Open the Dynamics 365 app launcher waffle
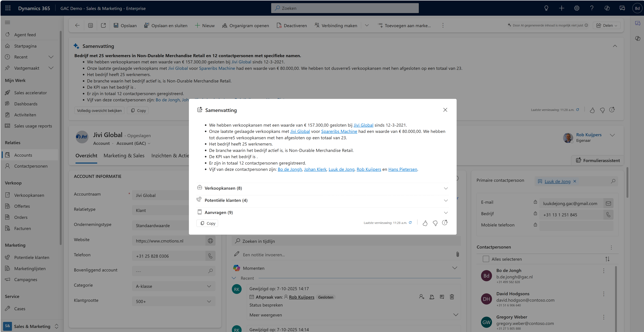 pyautogui.click(x=8, y=8)
